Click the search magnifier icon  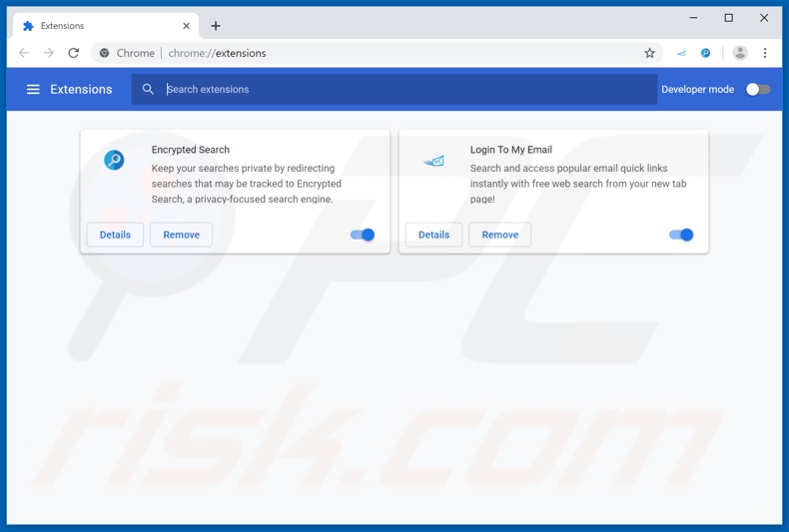148,90
